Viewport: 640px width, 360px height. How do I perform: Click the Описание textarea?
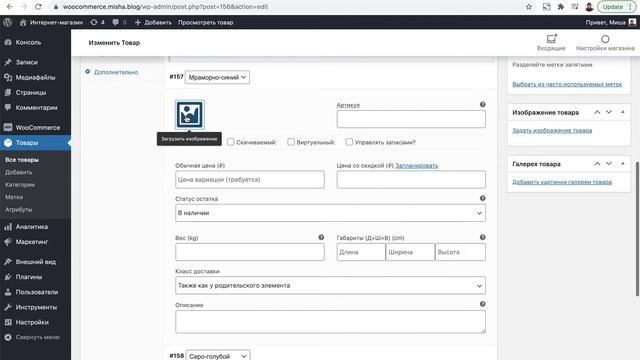point(330,322)
